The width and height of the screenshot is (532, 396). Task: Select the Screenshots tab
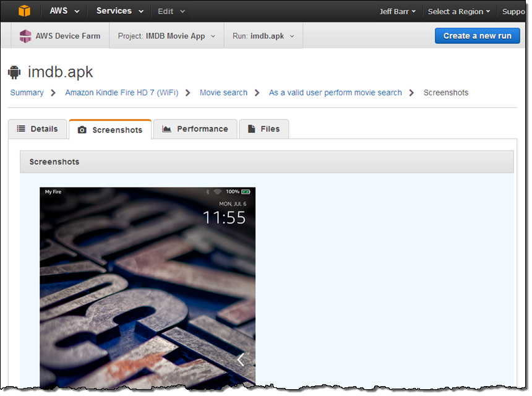tap(110, 129)
